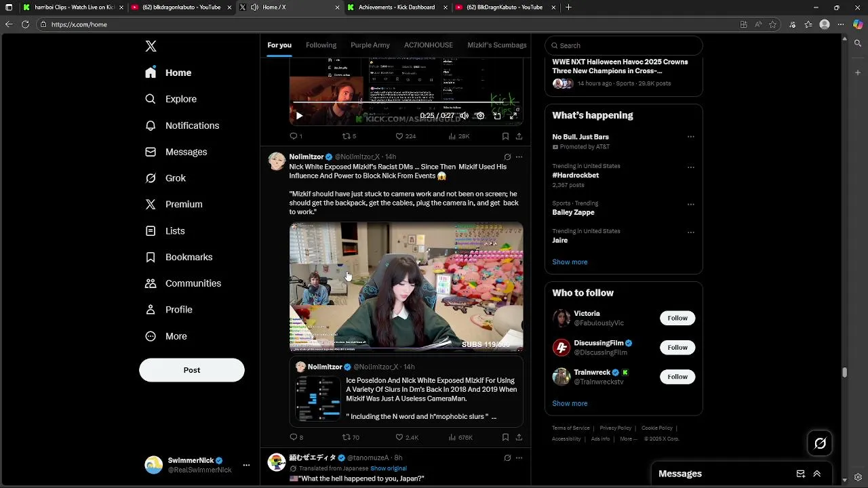Click the X logo above Home

(151, 46)
